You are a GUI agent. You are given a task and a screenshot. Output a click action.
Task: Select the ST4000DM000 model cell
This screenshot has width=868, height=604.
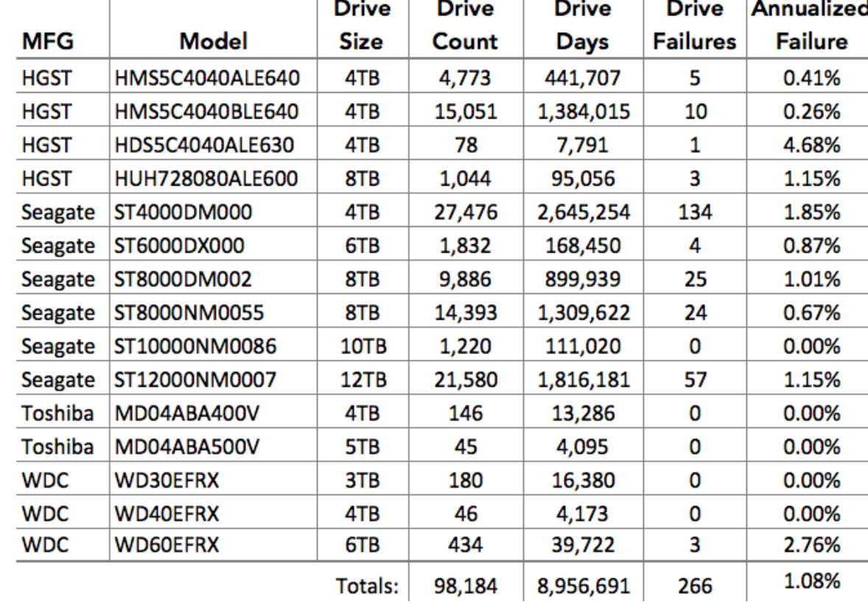[183, 212]
